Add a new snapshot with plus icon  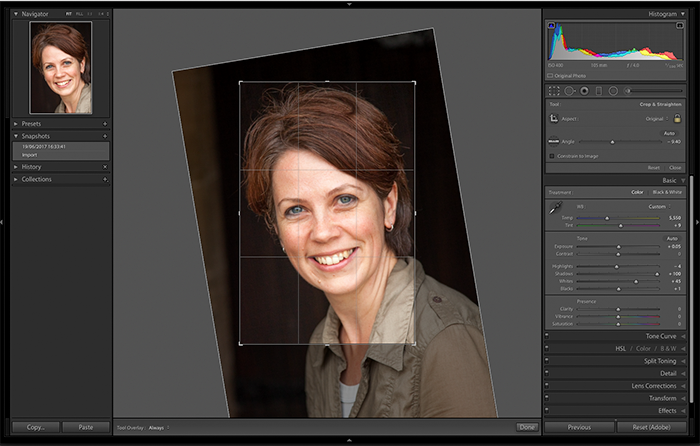(105, 136)
